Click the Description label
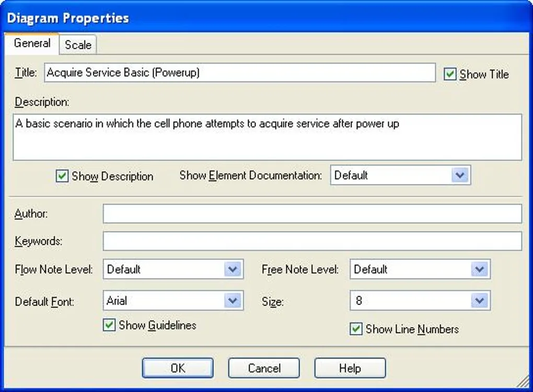This screenshot has width=533, height=392. coord(42,102)
